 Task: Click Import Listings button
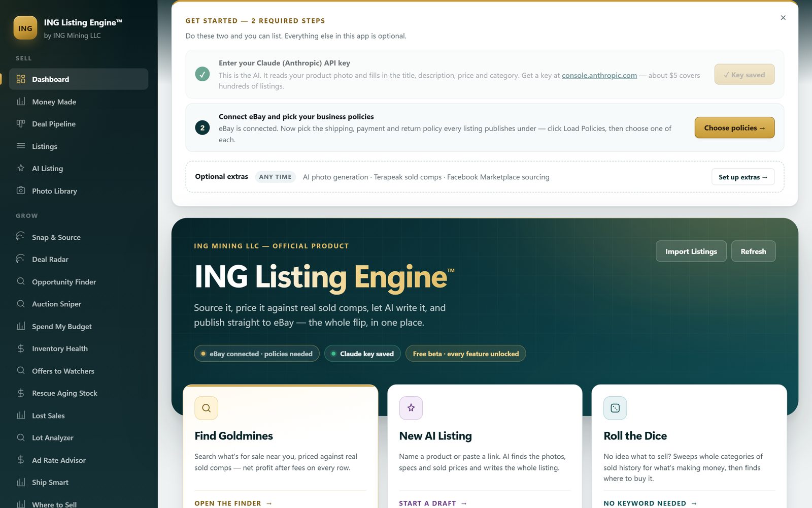[x=691, y=251]
